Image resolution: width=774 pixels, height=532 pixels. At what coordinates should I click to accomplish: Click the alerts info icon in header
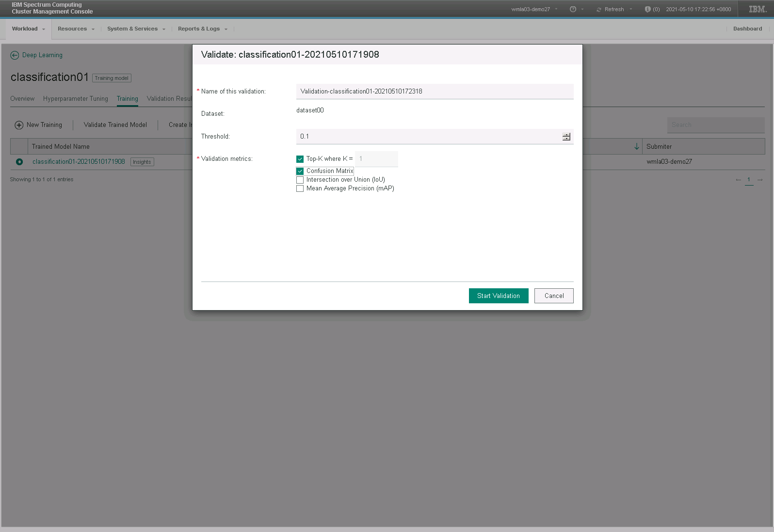pyautogui.click(x=647, y=9)
